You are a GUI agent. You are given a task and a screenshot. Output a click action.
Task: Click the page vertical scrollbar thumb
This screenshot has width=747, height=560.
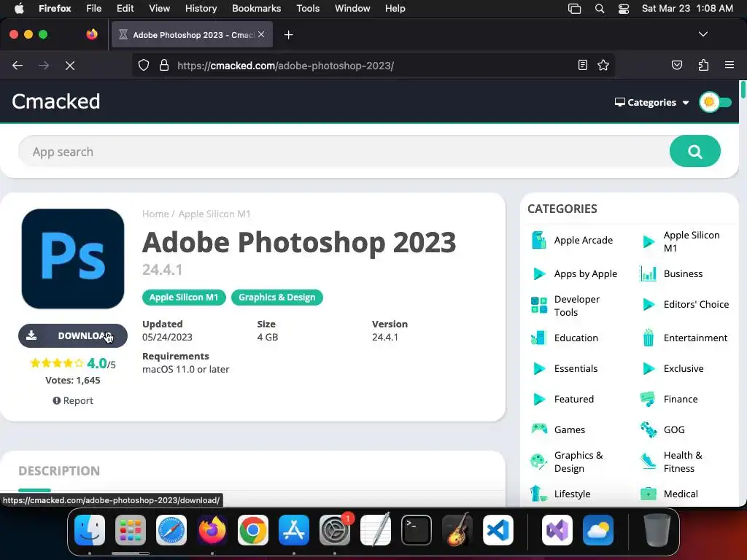click(x=742, y=90)
